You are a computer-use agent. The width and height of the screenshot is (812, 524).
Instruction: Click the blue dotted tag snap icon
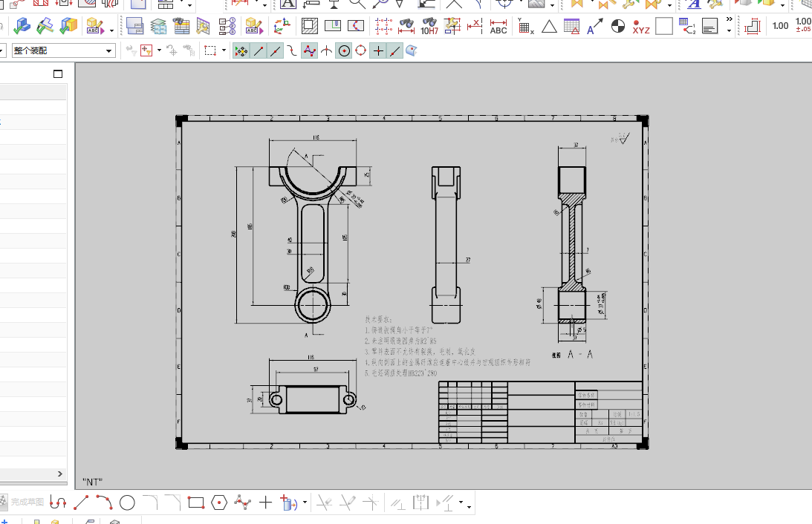point(411,50)
